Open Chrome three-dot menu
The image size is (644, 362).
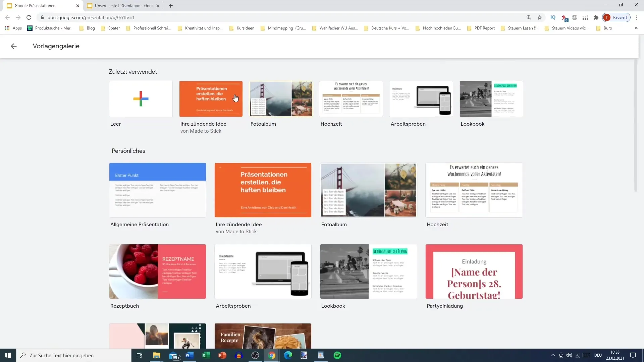point(637,17)
